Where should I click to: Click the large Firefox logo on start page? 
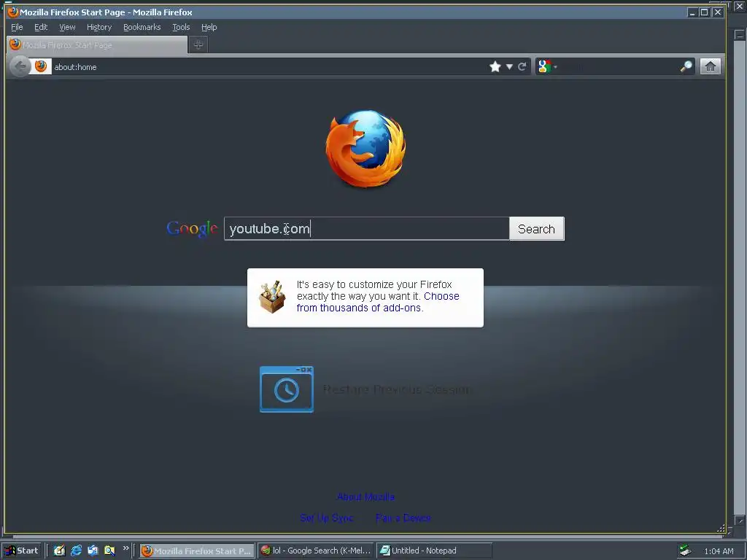(x=365, y=148)
